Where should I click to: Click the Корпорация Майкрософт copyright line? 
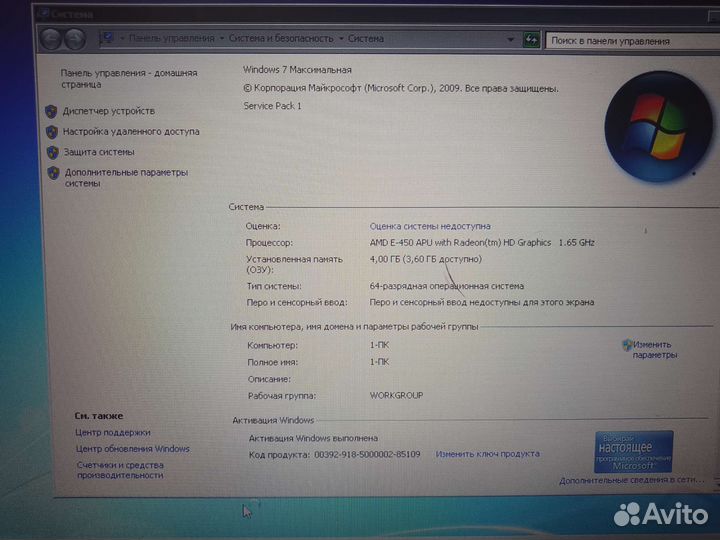tap(401, 88)
